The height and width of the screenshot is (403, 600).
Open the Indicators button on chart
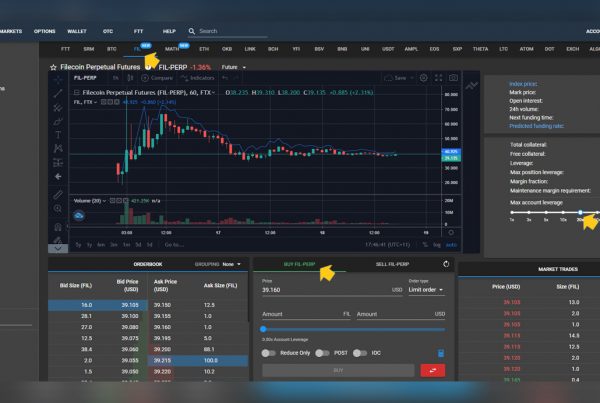tap(197, 78)
